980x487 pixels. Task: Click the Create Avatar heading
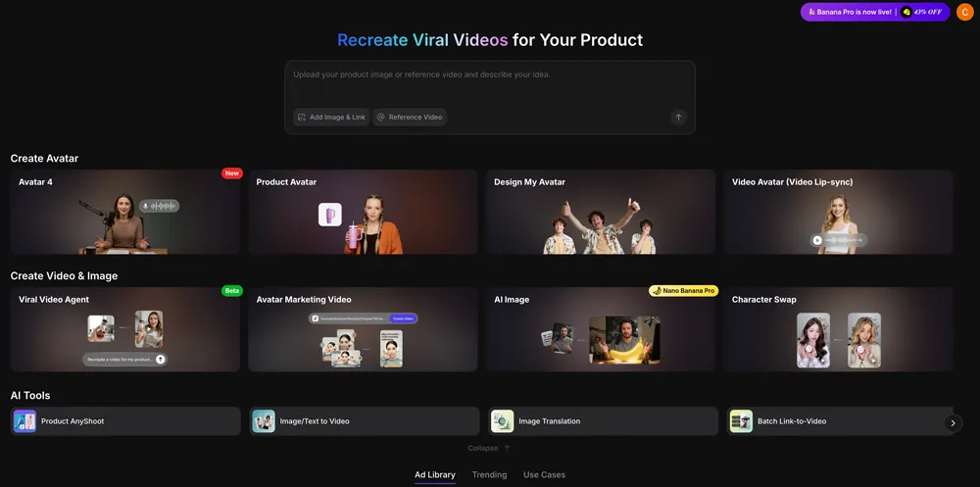tap(44, 158)
